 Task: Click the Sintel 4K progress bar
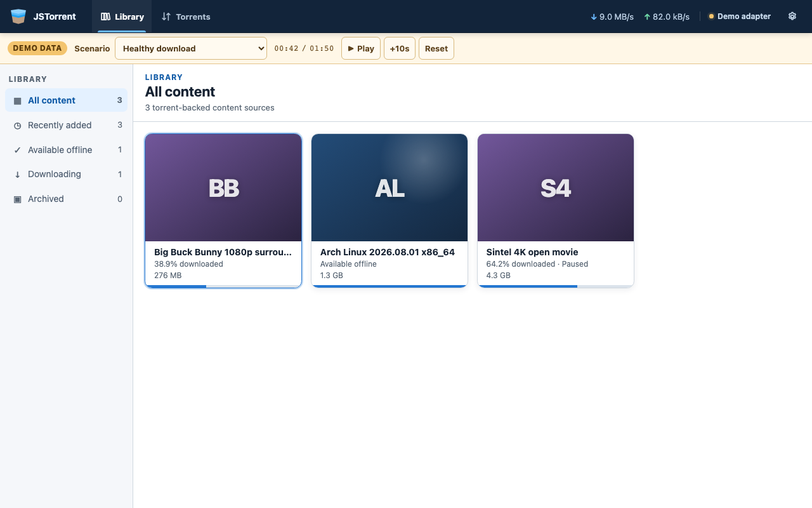click(x=556, y=286)
